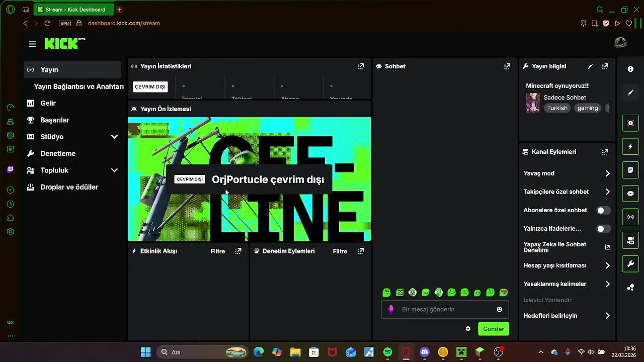Click the offline stream preview image
Viewport: 644px width, 362px height.
[250, 179]
